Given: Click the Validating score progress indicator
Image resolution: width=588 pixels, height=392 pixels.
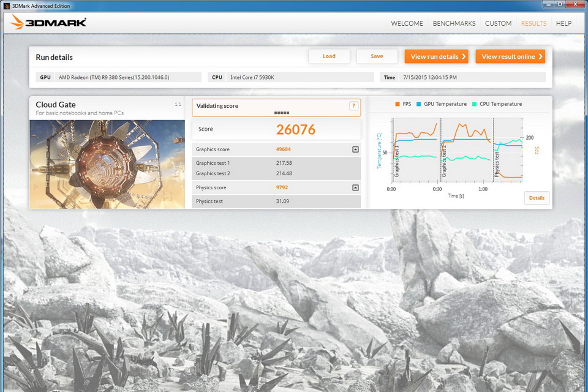Looking at the screenshot, I should point(282,113).
